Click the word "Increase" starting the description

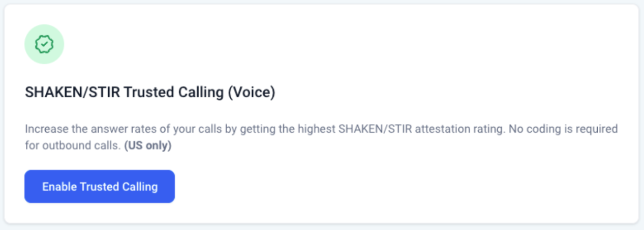pyautogui.click(x=44, y=129)
